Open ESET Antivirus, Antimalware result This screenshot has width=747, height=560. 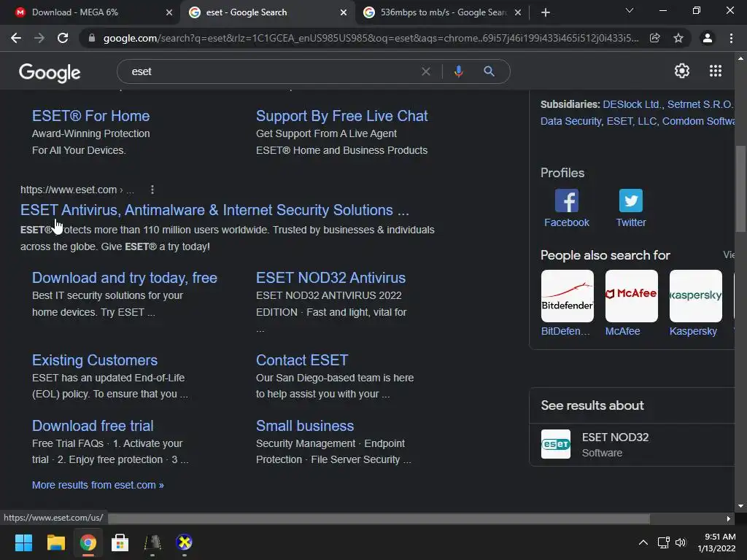tap(214, 210)
